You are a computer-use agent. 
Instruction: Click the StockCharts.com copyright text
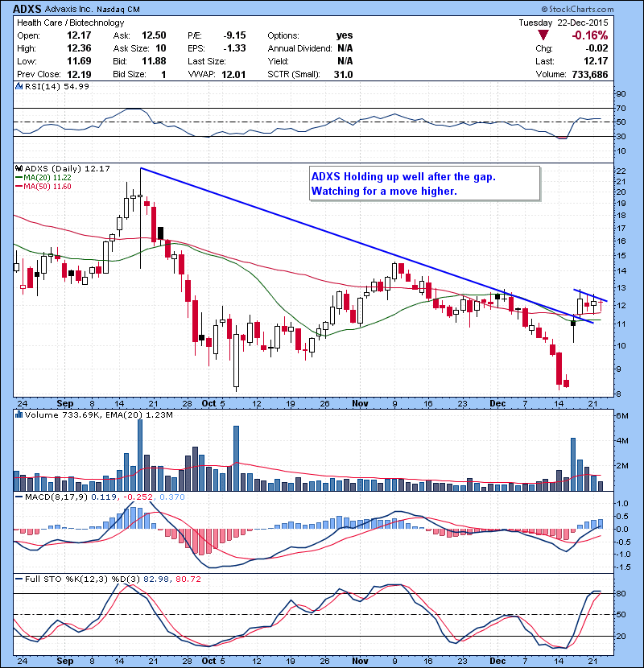click(577, 9)
